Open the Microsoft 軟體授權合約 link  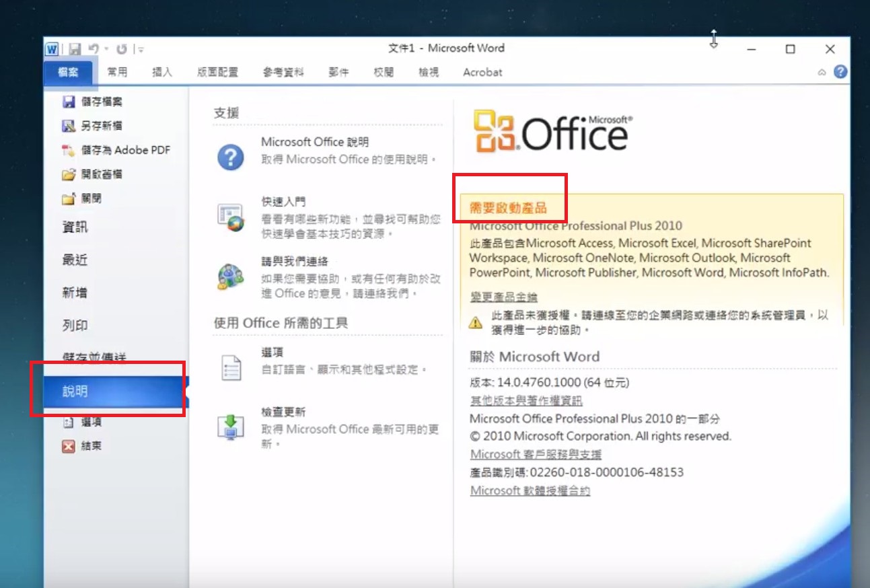530,490
